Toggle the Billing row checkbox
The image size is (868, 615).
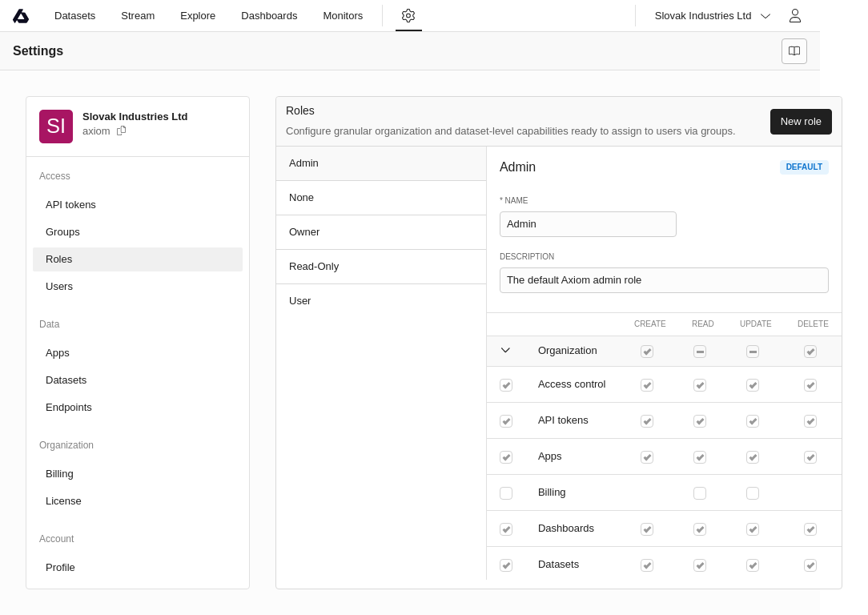pyautogui.click(x=506, y=493)
